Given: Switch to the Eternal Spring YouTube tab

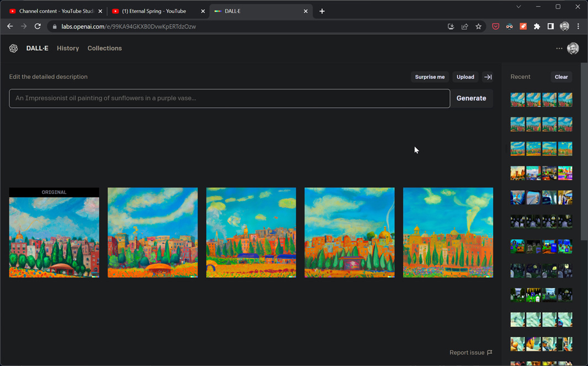Looking at the screenshot, I should [x=154, y=11].
